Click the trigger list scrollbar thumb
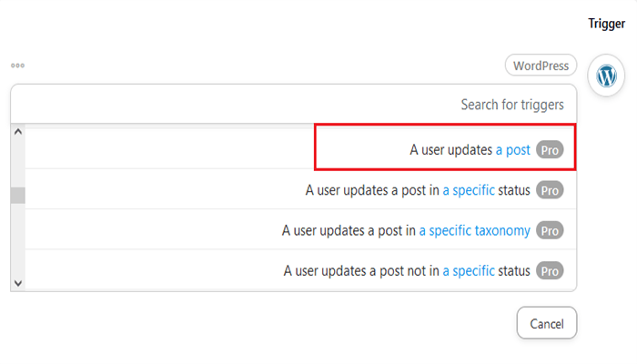The height and width of the screenshot is (364, 637). point(17,195)
